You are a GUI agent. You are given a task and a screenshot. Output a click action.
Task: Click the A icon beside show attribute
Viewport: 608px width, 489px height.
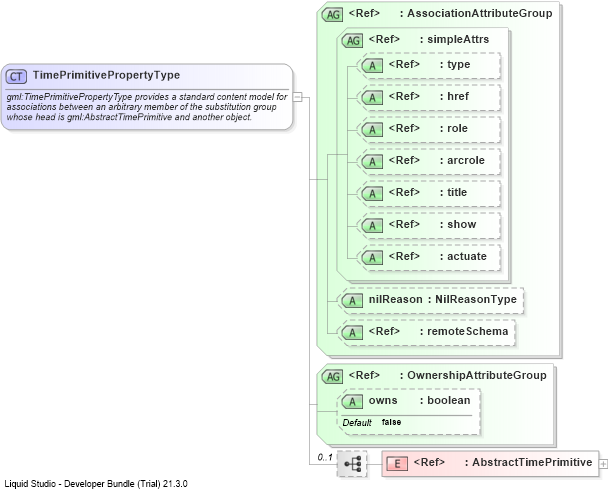pyautogui.click(x=372, y=226)
